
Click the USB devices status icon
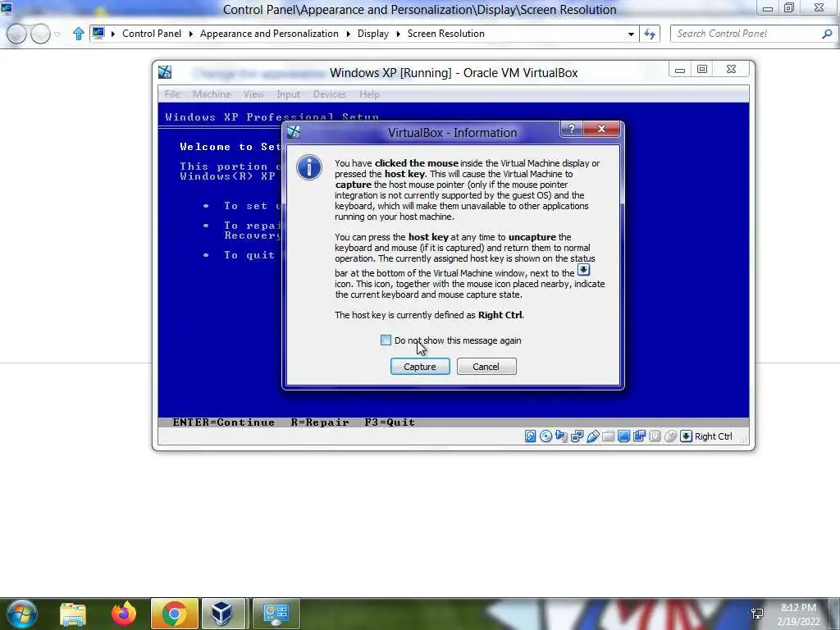tap(592, 436)
